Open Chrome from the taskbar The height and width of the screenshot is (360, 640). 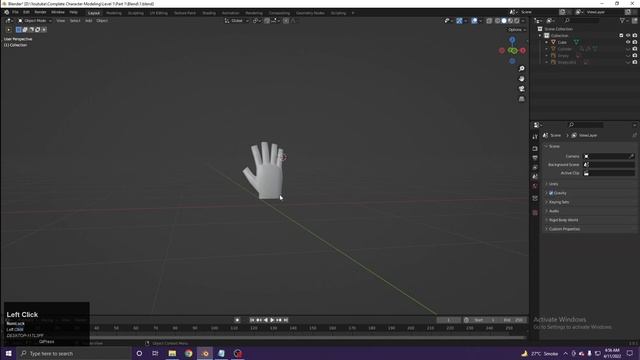188,353
